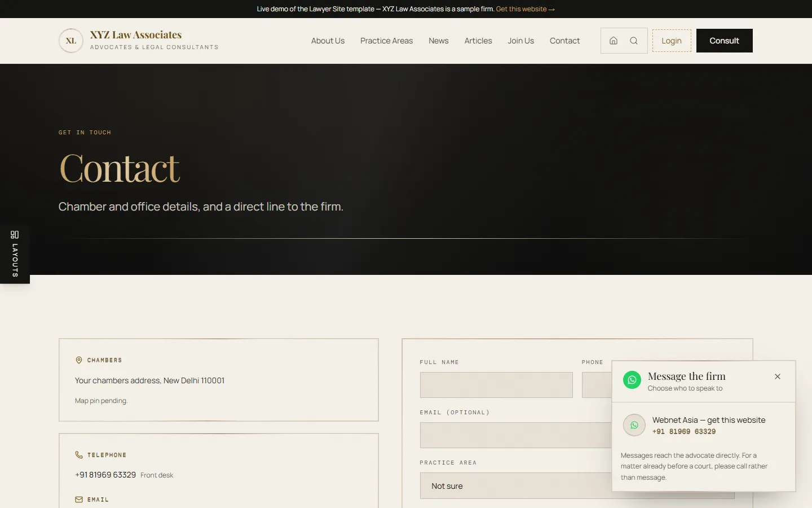Click the Contact page heading

pos(120,168)
